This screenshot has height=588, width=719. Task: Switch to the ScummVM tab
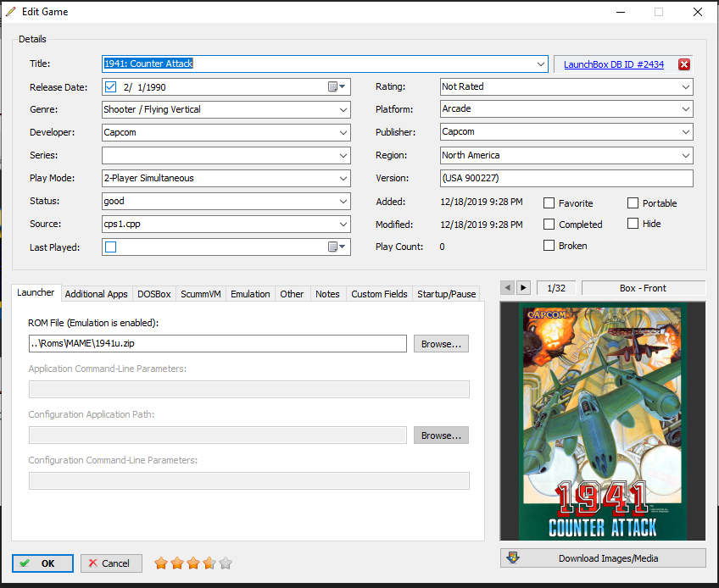[x=201, y=294]
